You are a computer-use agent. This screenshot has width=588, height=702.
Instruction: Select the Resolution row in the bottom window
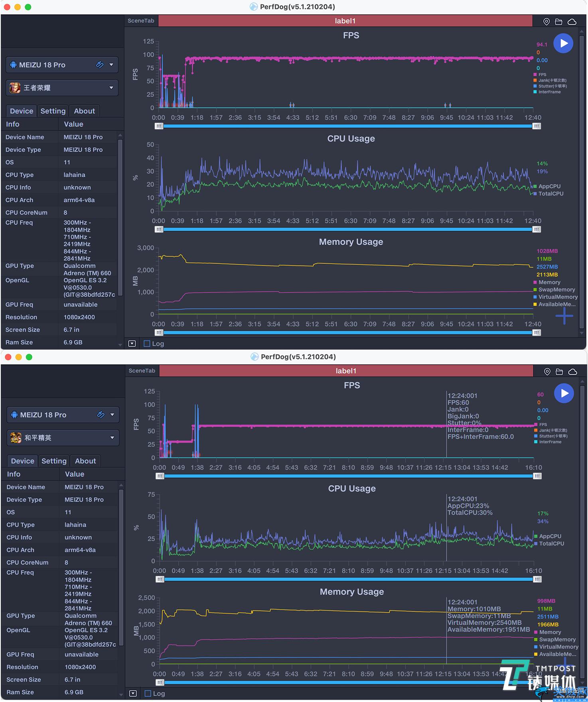click(60, 667)
